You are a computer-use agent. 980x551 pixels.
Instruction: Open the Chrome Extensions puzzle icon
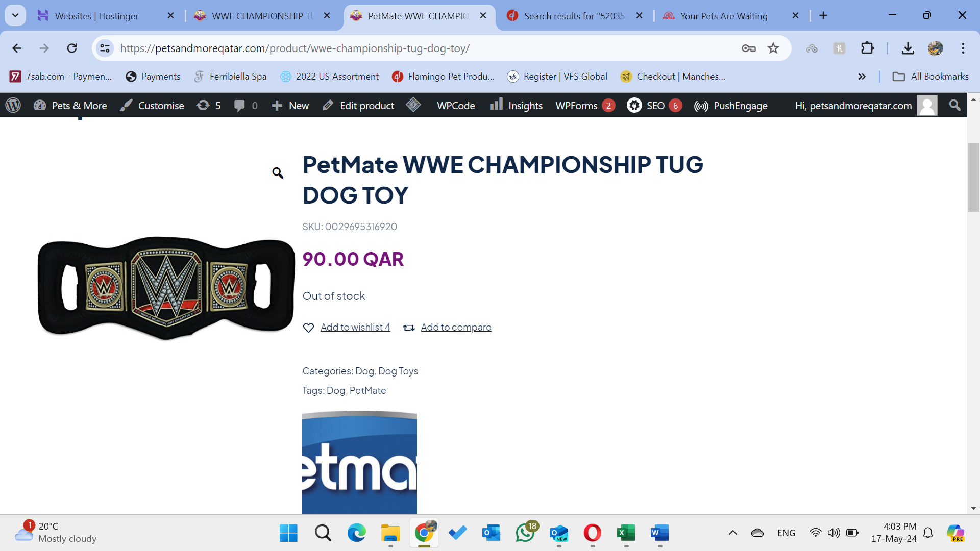pos(867,48)
